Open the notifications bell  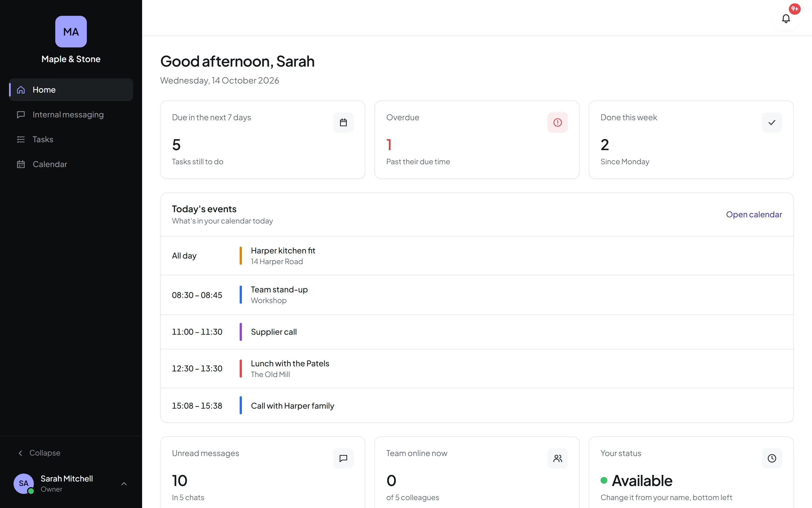785,18
